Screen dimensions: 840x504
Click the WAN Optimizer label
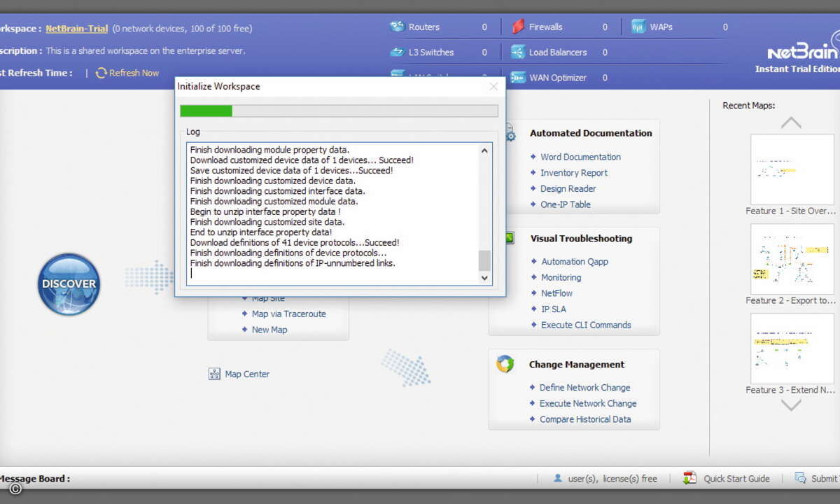coord(558,78)
